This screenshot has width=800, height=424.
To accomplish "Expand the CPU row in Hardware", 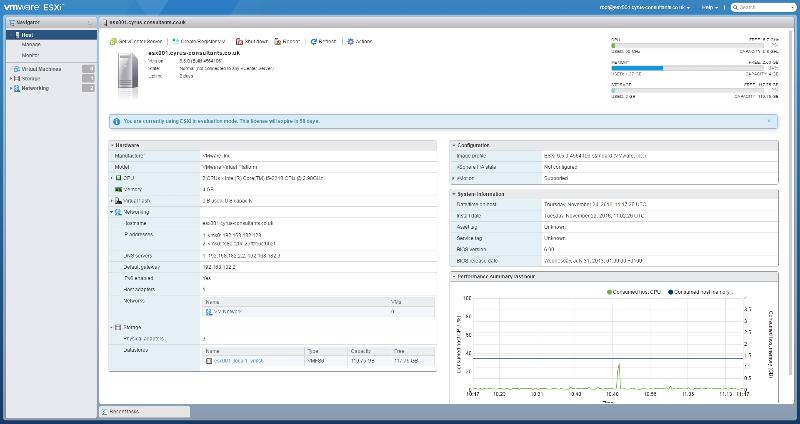I will (112, 178).
